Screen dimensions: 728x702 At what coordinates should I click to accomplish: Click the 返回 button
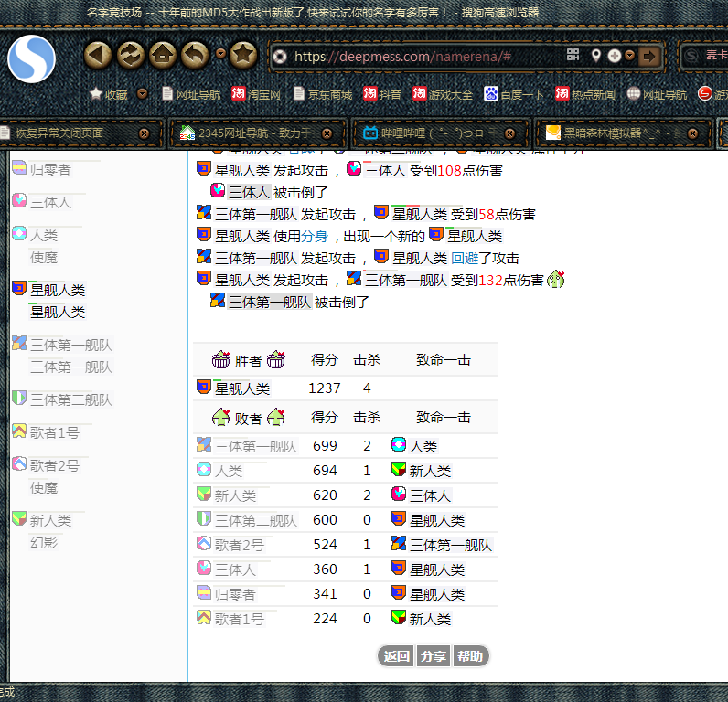click(396, 656)
